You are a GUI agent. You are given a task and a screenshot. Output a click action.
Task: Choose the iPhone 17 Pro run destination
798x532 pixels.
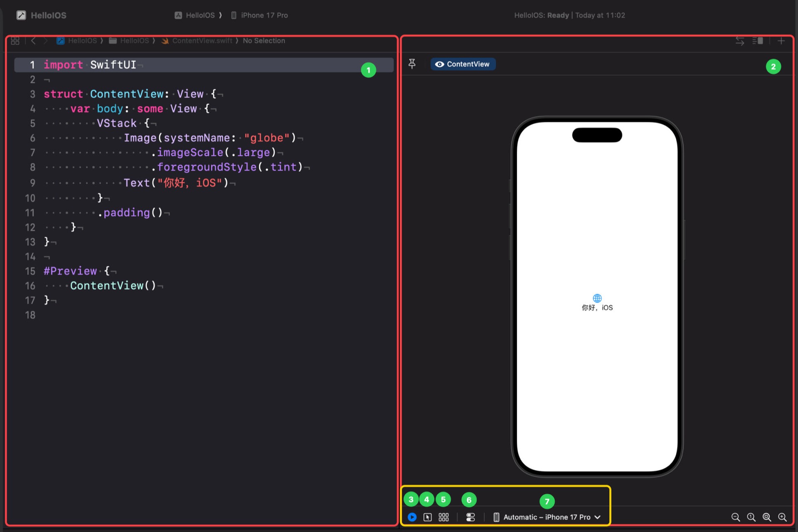pos(259,15)
